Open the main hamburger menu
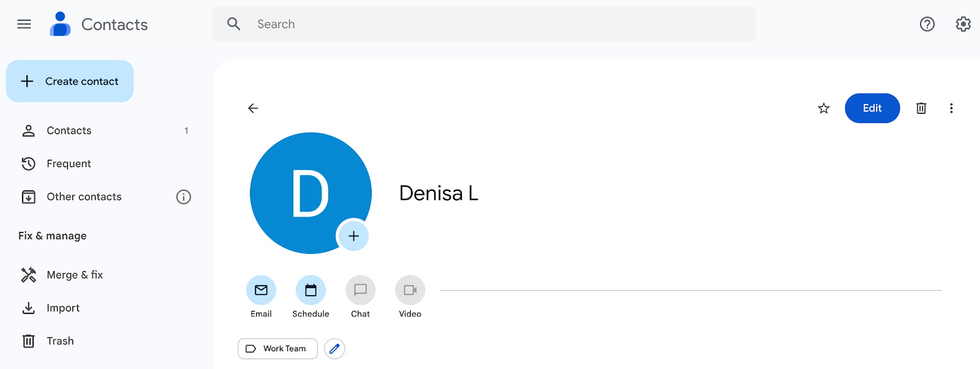Screen dimensions: 980x369 coord(24,24)
